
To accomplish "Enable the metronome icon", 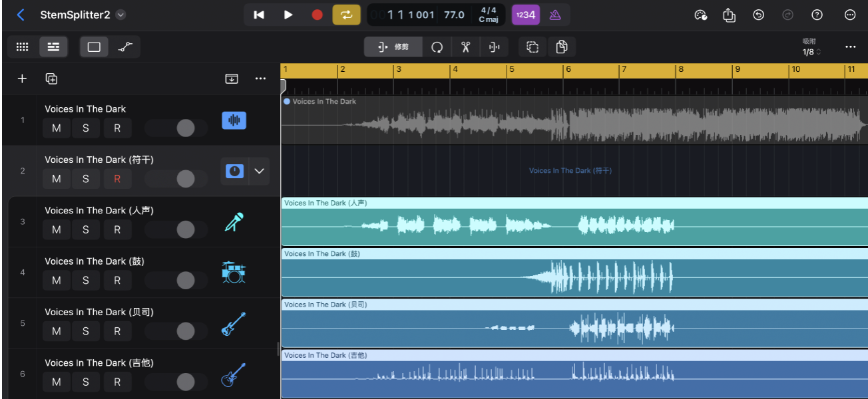I will tap(555, 15).
